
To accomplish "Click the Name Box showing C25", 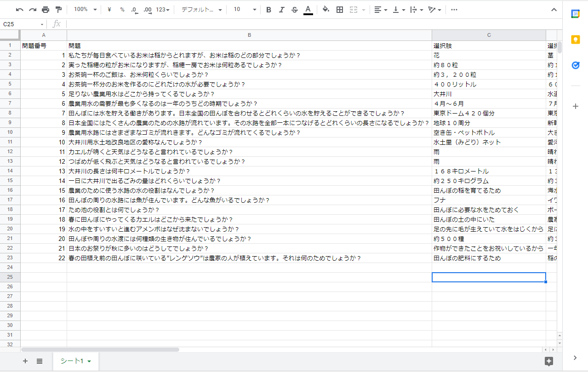I will click(21, 23).
